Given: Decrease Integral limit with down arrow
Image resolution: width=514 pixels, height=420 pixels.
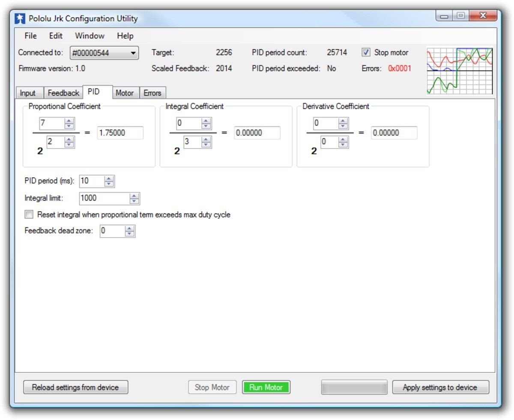Looking at the screenshot, I should pos(134,201).
